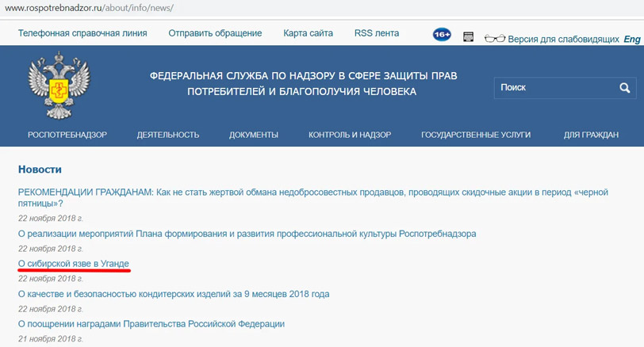Open Карта сайта link
Screen dimensions: 644x347
click(308, 33)
